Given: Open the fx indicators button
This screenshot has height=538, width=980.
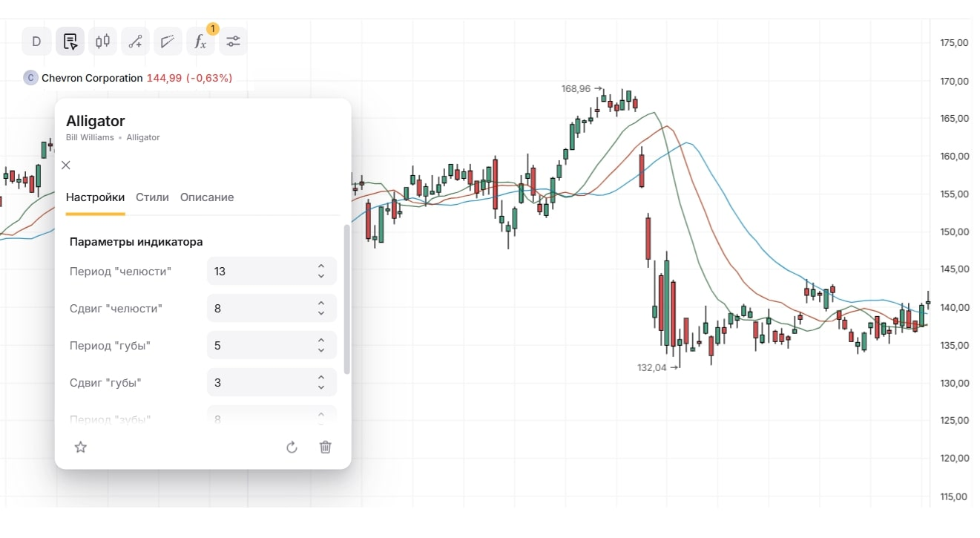Looking at the screenshot, I should pos(200,42).
